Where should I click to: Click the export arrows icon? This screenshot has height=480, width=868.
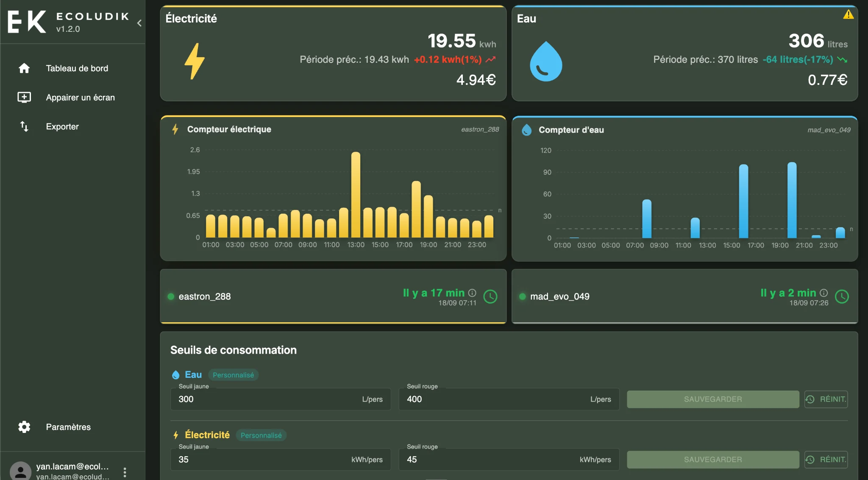tap(24, 126)
